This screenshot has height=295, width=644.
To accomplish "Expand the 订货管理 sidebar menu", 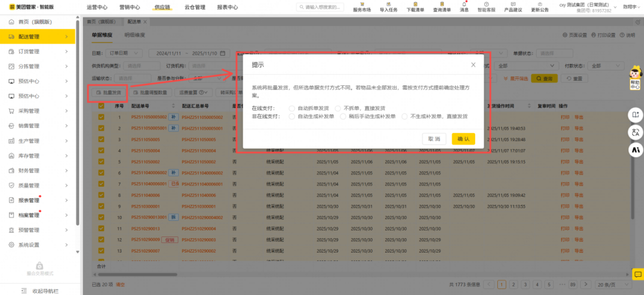I will [39, 52].
